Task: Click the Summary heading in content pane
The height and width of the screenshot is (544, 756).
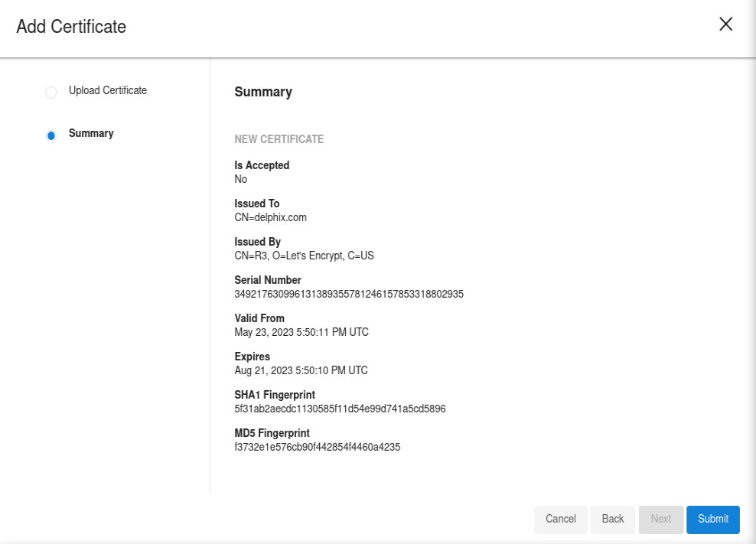Action: click(263, 92)
